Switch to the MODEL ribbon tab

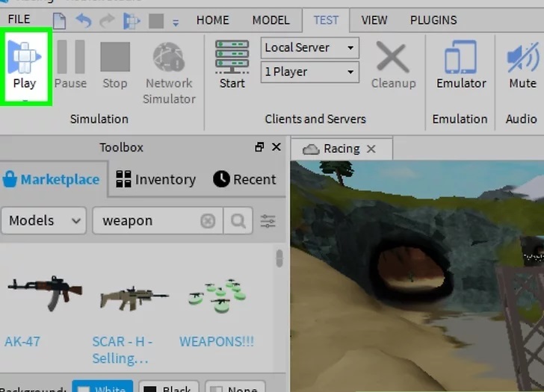pos(271,20)
